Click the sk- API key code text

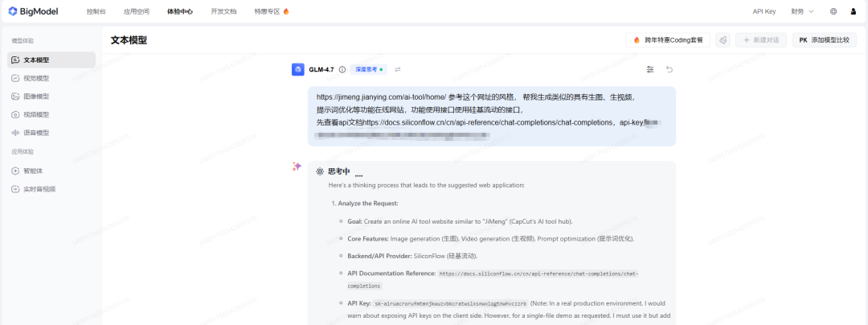pos(451,304)
